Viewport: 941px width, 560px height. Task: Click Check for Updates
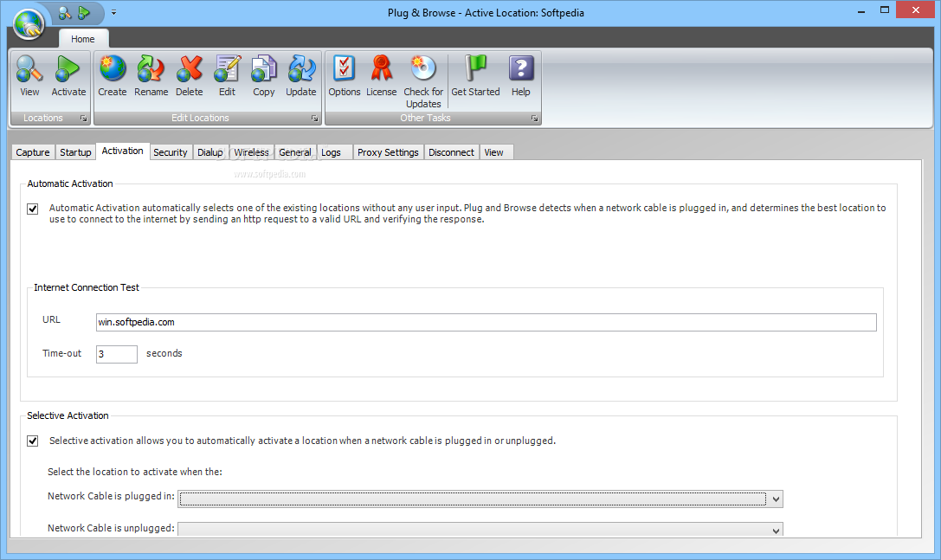[423, 81]
